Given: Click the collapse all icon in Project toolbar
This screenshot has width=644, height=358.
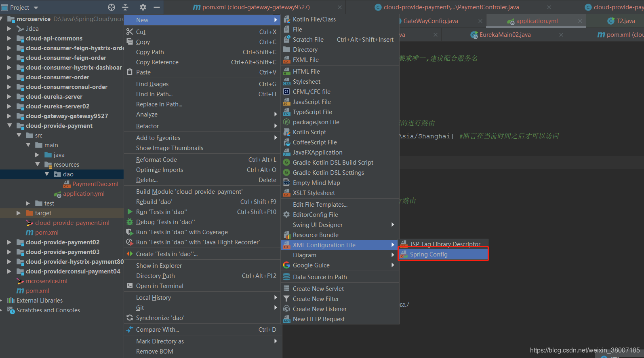Looking at the screenshot, I should click(x=125, y=7).
